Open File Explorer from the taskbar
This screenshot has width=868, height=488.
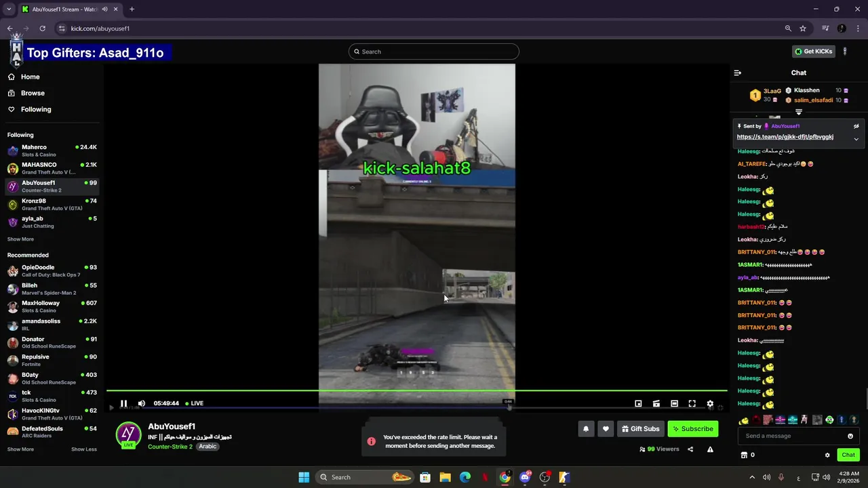pos(445,477)
